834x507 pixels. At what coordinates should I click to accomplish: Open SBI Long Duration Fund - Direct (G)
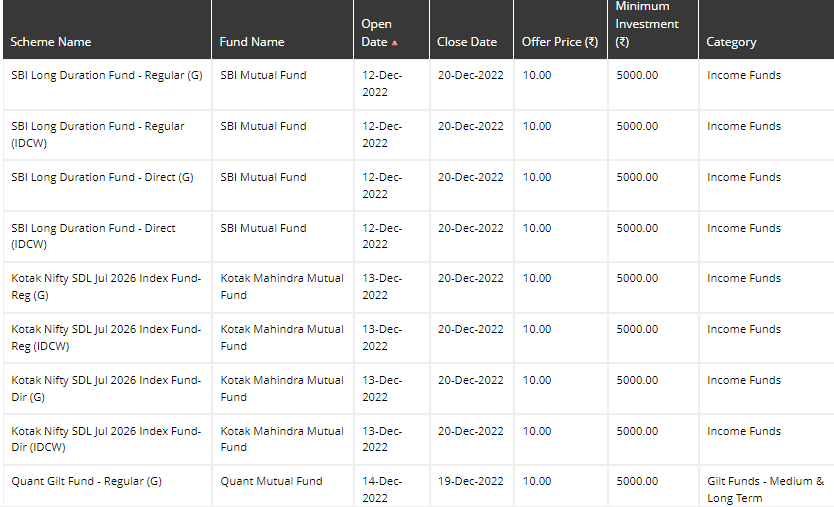[102, 178]
